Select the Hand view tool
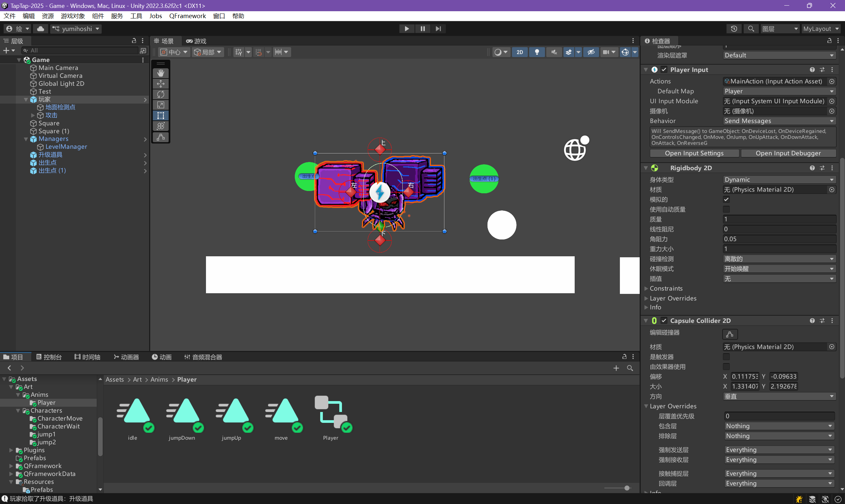This screenshot has width=845, height=504. coord(161,73)
